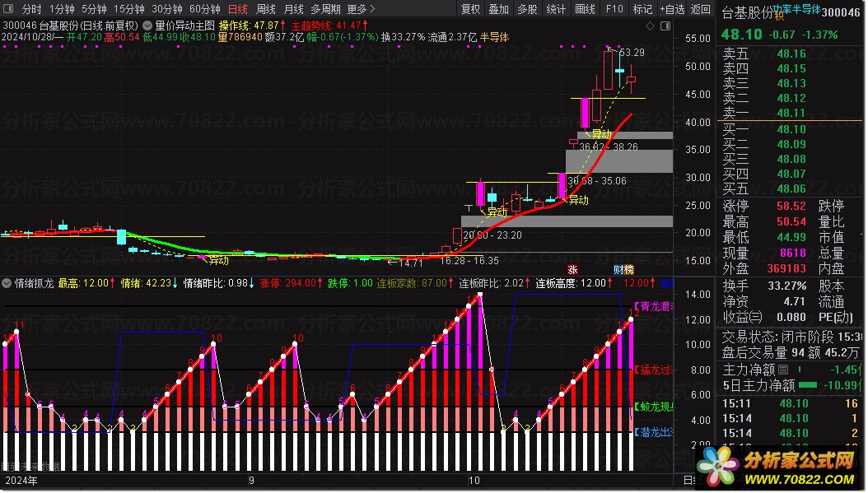This screenshot has height=493, width=868.
Task: Click the 涨停 value 58.52
Action: 791,206
